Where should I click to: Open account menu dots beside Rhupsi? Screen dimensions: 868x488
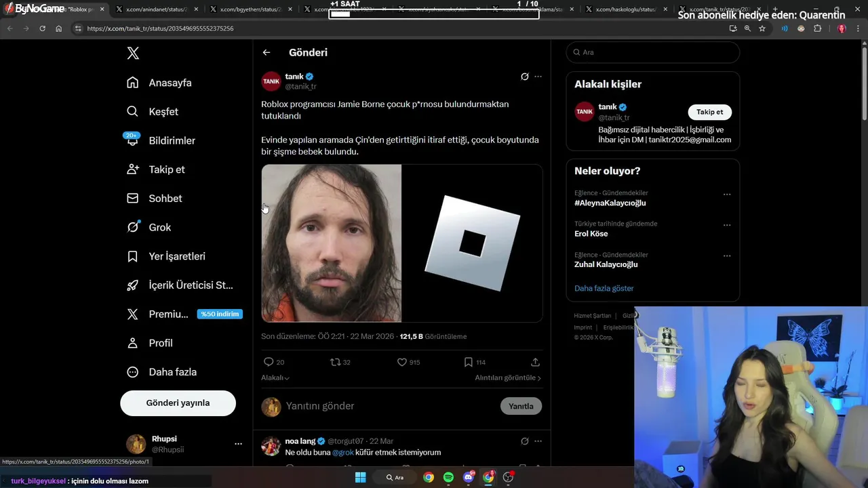pyautogui.click(x=238, y=444)
